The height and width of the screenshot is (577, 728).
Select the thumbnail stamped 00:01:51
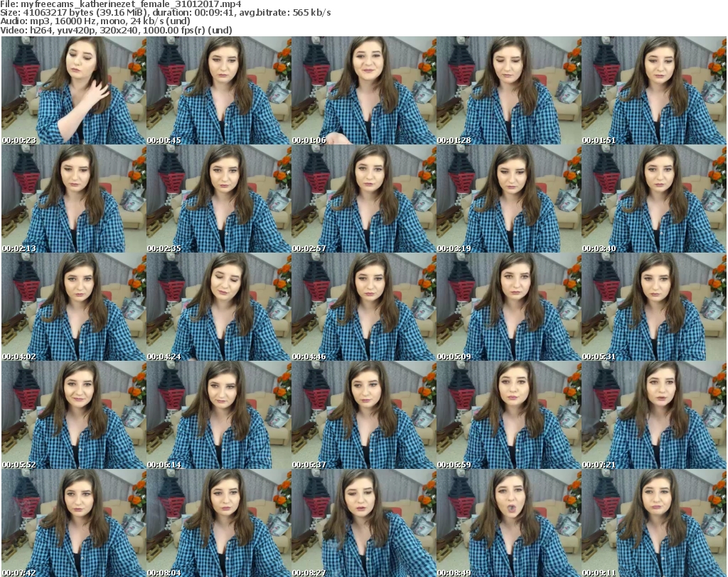(x=654, y=90)
